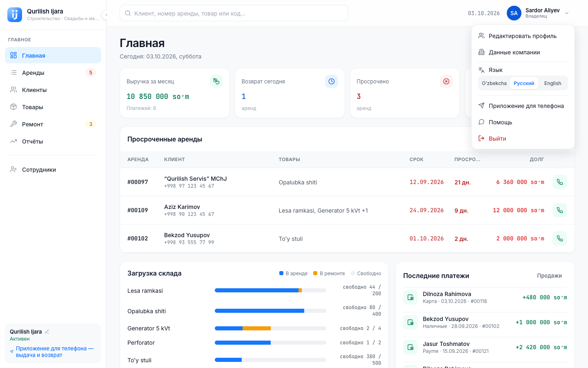
Task: Click the Qurilish Ijara logo icon
Action: click(x=15, y=15)
